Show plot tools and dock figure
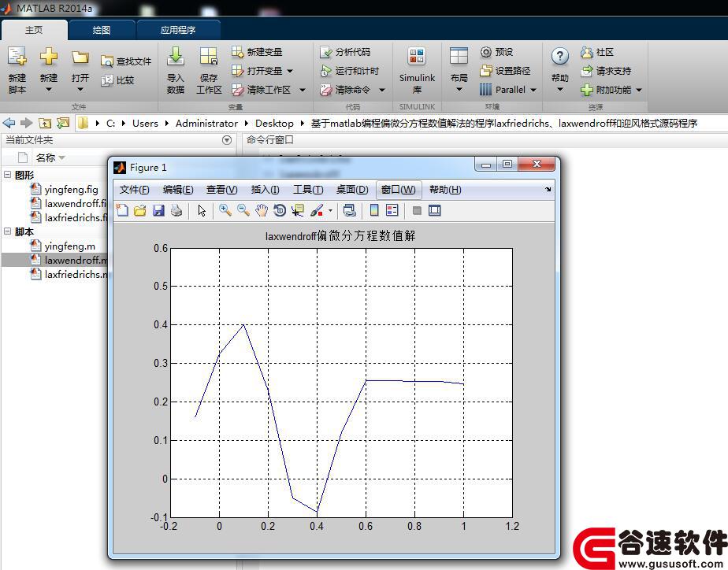The width and height of the screenshot is (728, 570). coord(435,210)
